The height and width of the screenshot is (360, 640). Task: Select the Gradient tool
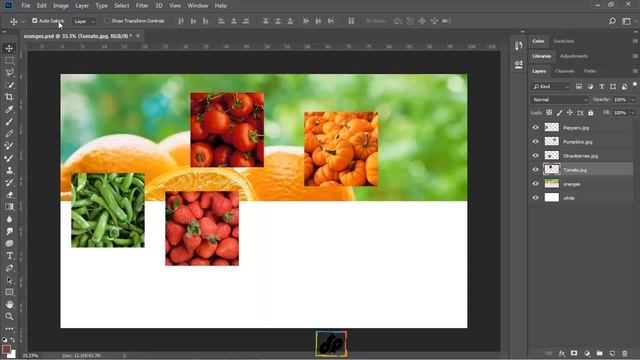pos(9,207)
